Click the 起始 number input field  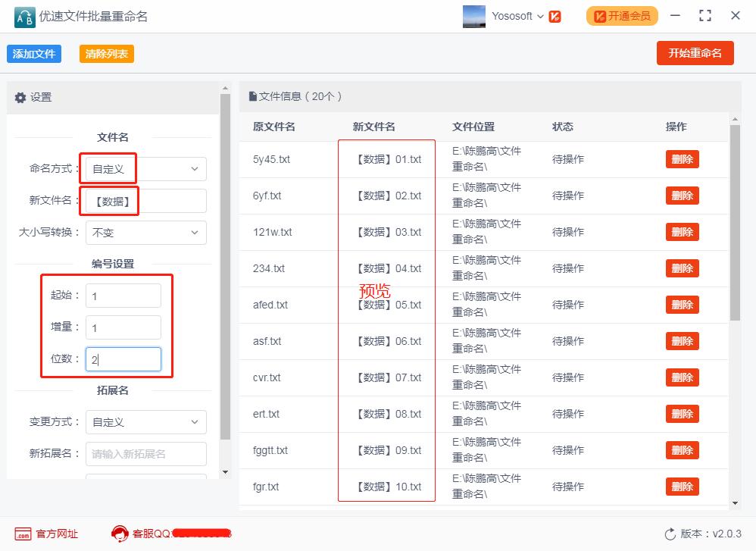click(123, 296)
